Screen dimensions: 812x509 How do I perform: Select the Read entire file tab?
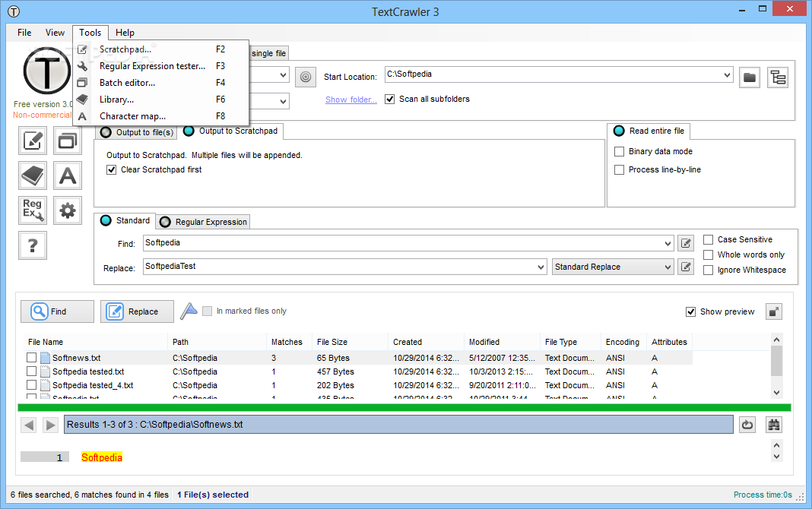[649, 131]
